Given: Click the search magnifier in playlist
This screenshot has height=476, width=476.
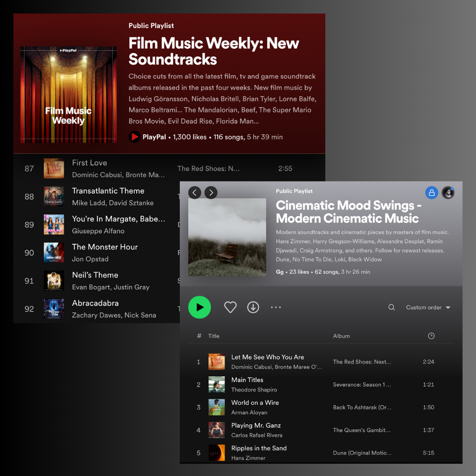Looking at the screenshot, I should [391, 307].
